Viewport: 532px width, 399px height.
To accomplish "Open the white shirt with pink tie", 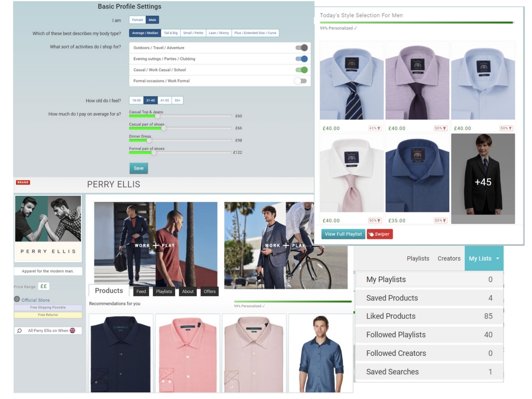I will [352, 173].
